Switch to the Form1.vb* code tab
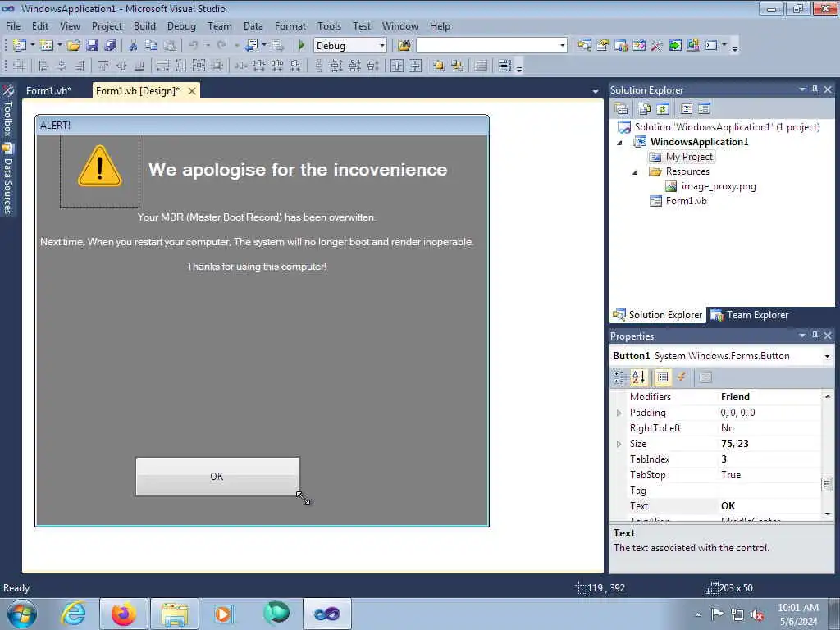Screen dimensions: 840x630 [48, 90]
